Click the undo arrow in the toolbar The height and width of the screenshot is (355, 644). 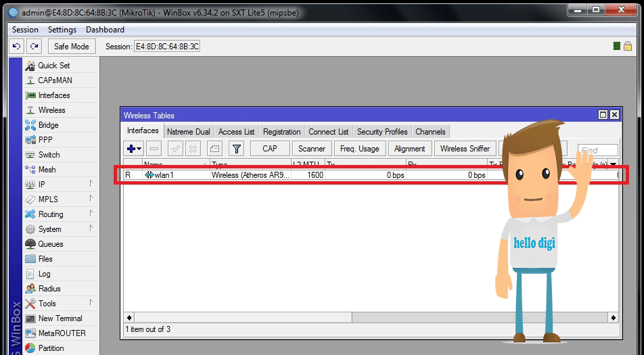tap(17, 47)
